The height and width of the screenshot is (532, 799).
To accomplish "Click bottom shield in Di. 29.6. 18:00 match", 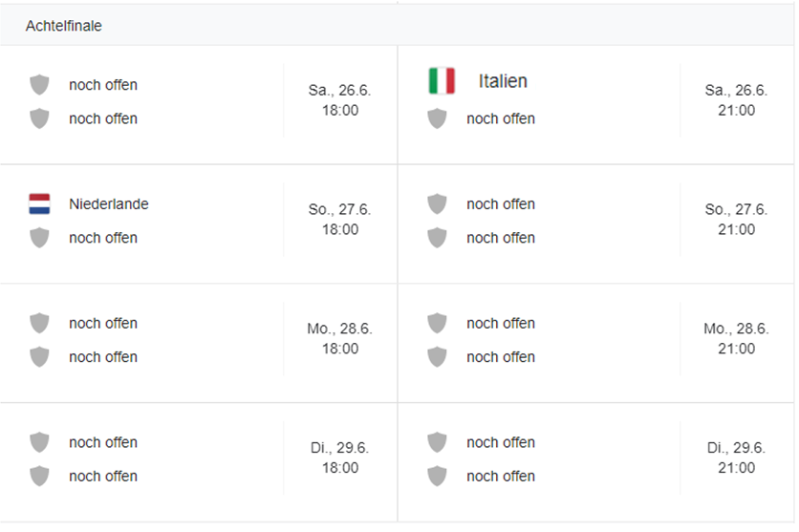I will [39, 476].
